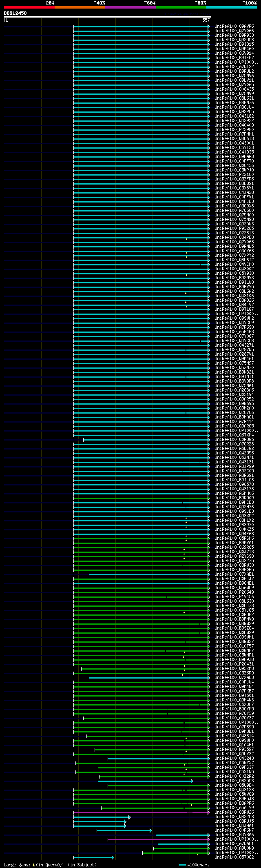Select label UniRef100_A9U0N9
Image resolution: width=261 pixels, height=868 pixels.
234,848
